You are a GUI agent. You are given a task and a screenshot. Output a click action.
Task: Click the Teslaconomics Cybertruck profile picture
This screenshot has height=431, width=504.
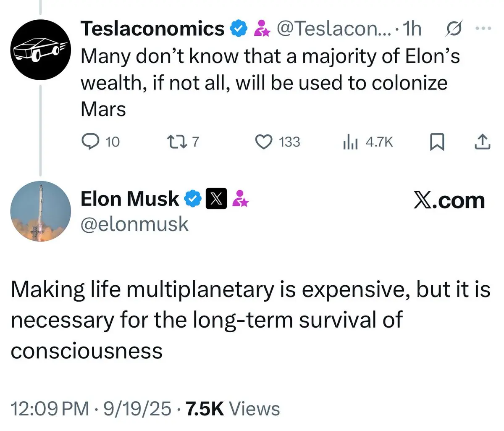(40, 50)
